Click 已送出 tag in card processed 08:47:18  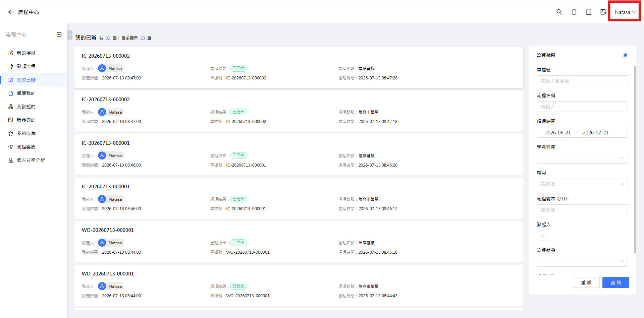pyautogui.click(x=238, y=112)
